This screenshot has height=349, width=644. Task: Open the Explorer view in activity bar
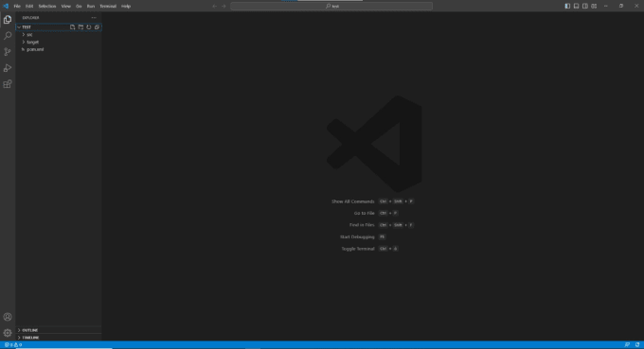[8, 19]
